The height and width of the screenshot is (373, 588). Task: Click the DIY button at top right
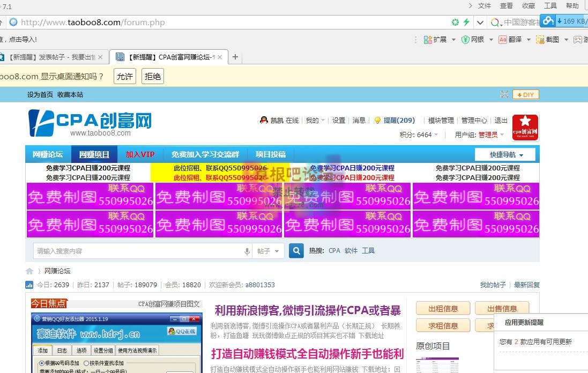tap(525, 94)
